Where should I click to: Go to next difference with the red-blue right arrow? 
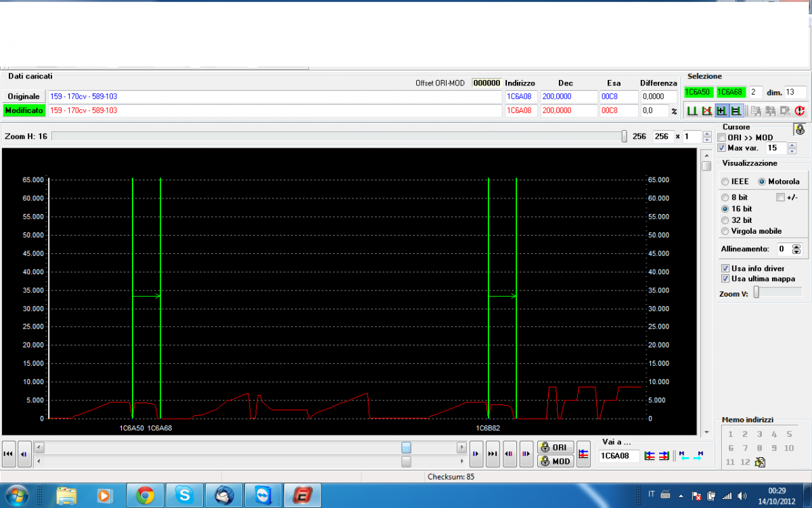(x=526, y=454)
